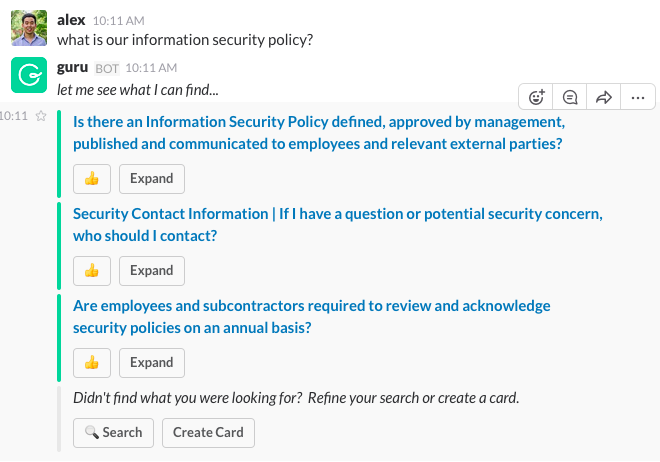660x462 pixels.
Task: Thumbs up the Information Security Policy card
Action: pyautogui.click(x=92, y=179)
